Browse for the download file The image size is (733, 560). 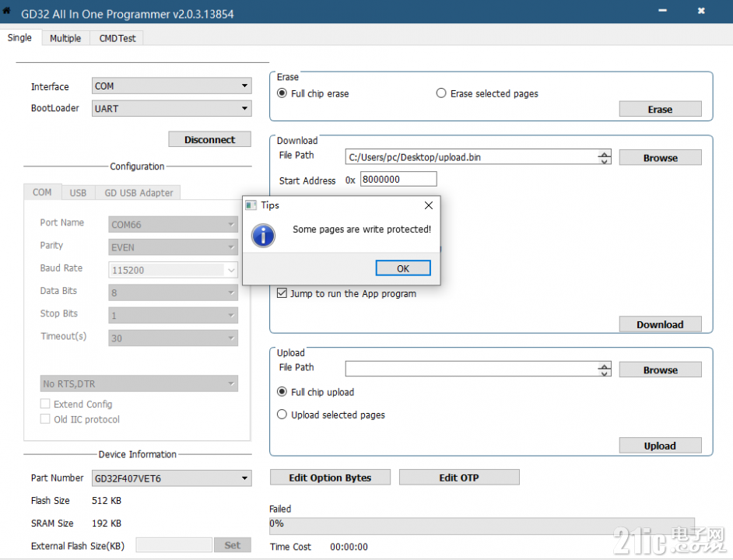[x=660, y=158]
